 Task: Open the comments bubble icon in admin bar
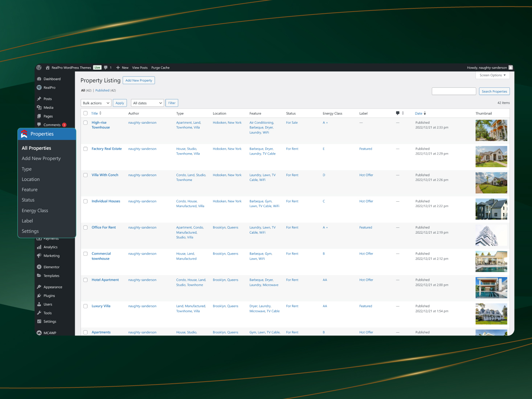pos(106,67)
